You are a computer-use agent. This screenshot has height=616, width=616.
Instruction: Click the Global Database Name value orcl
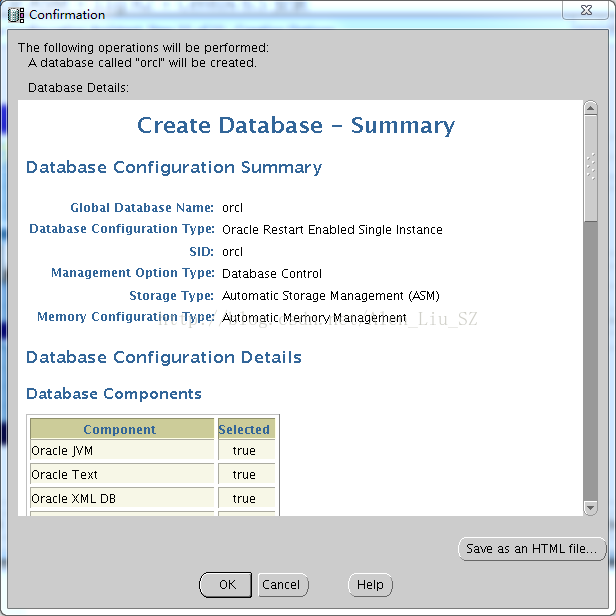click(x=232, y=207)
